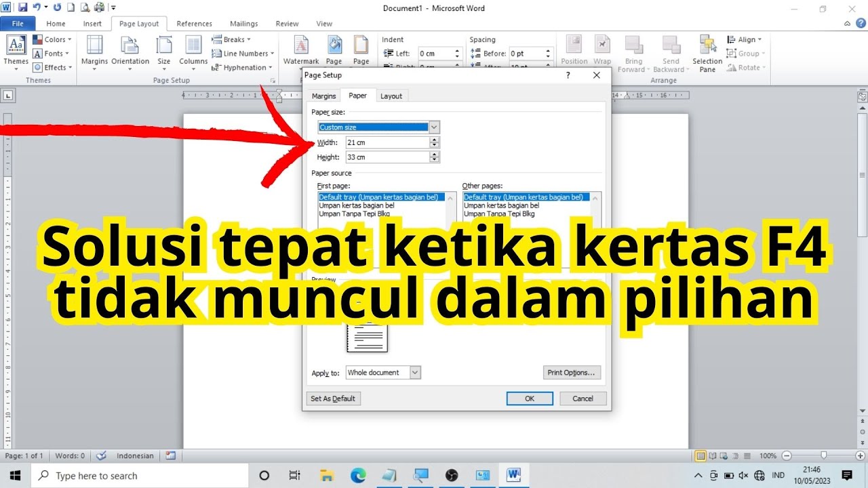Viewport: 868px width, 488px height.
Task: Click the Width input field showing 21 cm
Action: [388, 142]
